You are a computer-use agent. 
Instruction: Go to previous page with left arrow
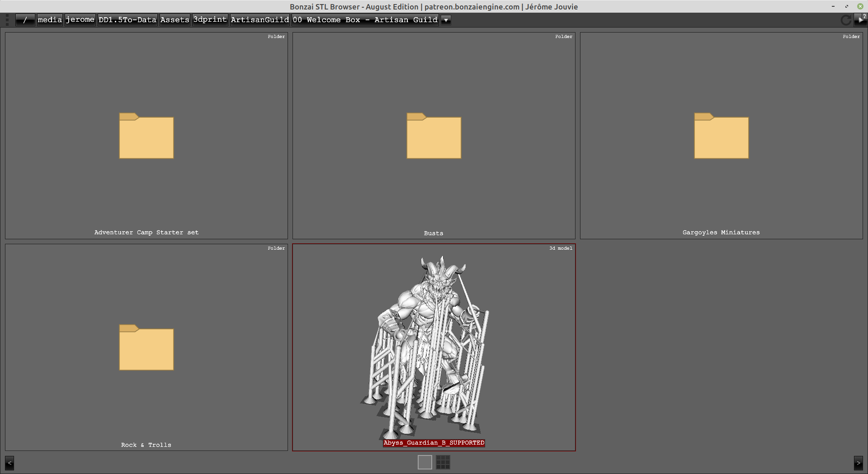(9, 463)
